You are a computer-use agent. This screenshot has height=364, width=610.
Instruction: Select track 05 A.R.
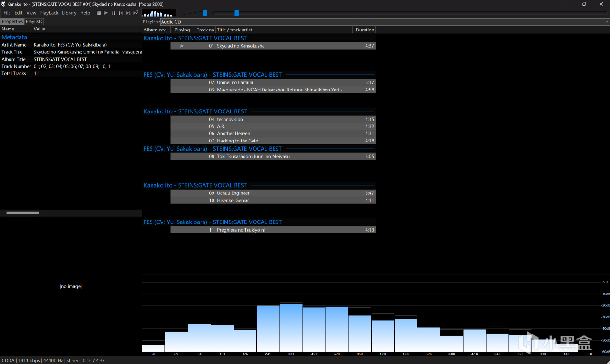coord(273,126)
